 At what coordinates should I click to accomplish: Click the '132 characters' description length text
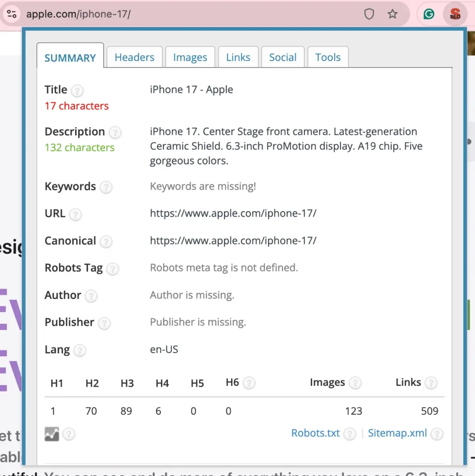pyautogui.click(x=79, y=147)
